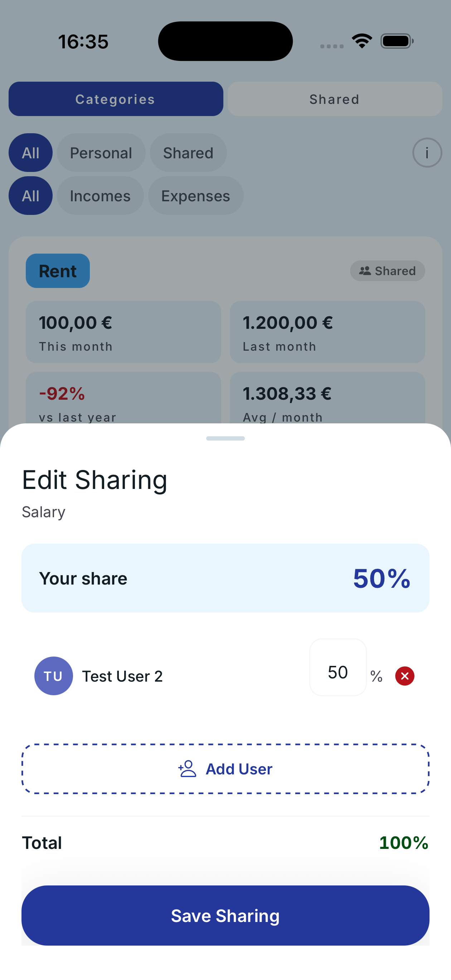
Task: Tap the Wi-Fi status icon
Action: (362, 41)
